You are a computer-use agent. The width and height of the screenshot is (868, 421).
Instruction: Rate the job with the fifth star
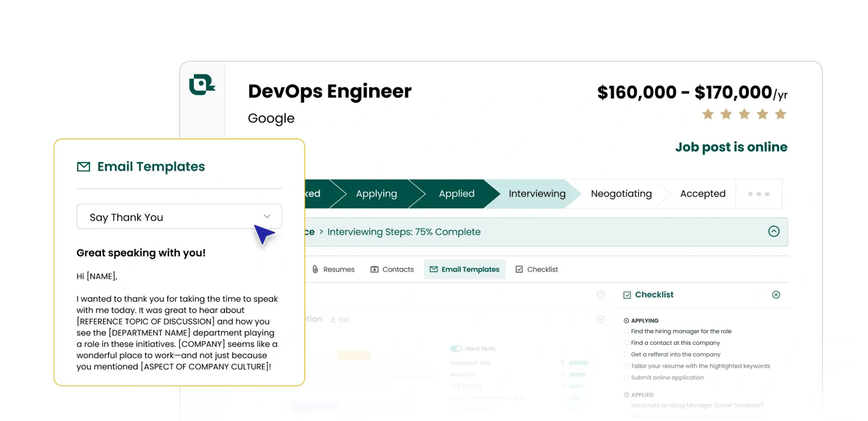point(781,114)
